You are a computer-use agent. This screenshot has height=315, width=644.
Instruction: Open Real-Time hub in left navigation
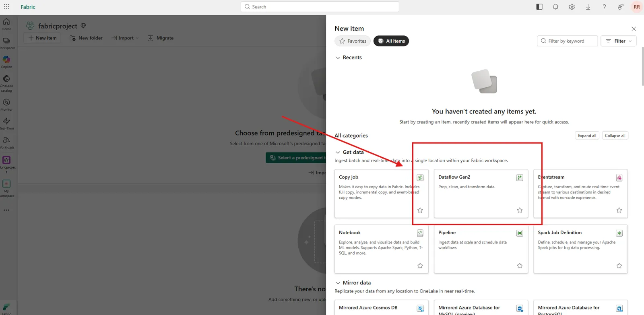pyautogui.click(x=6, y=124)
